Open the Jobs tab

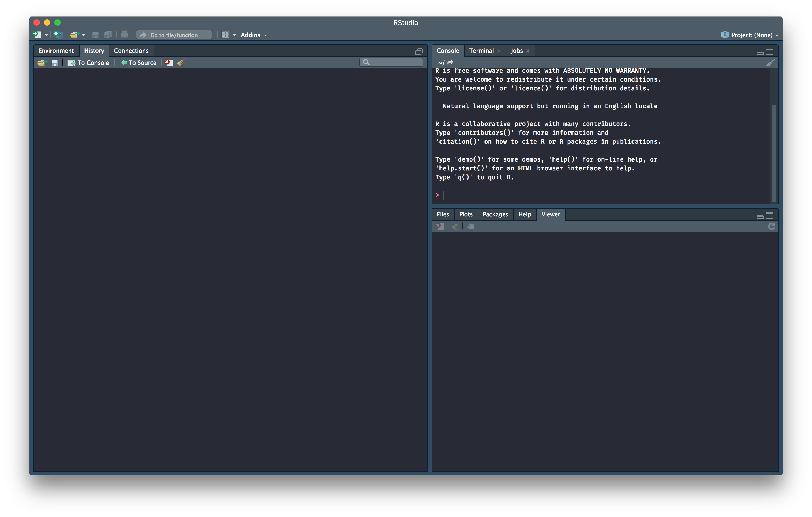(516, 50)
